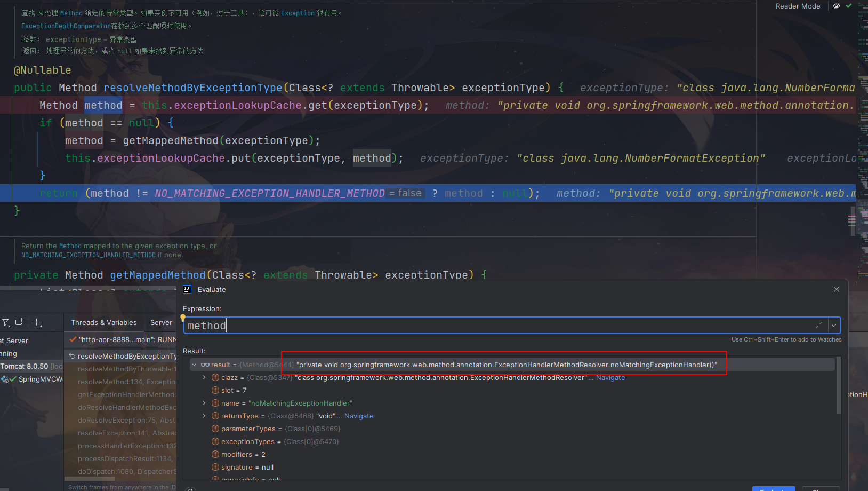
Task: Switch to Threads & Variables tab
Action: (104, 322)
